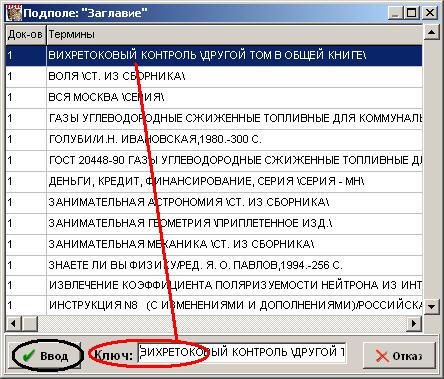Click the window title bar app icon
This screenshot has width=444, height=379.
(x=14, y=13)
